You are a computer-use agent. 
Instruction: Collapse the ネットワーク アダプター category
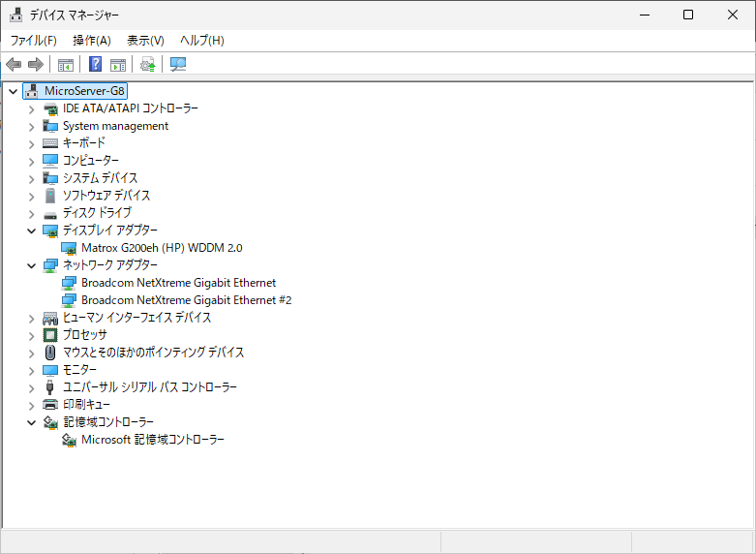click(x=31, y=265)
